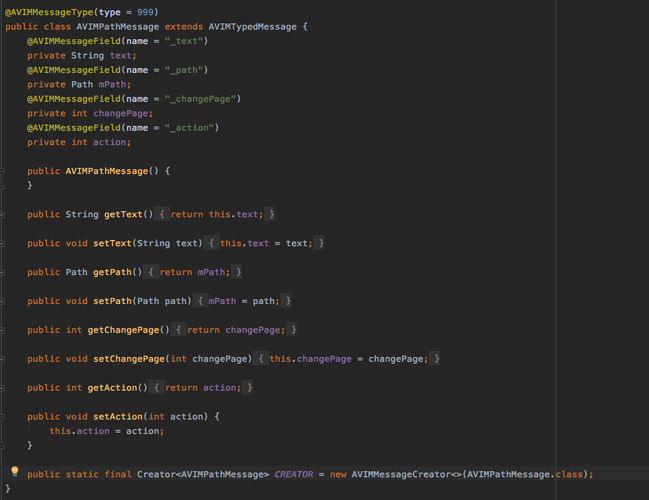Click the setAction method name
Image resolution: width=649 pixels, height=500 pixels.
[118, 417]
